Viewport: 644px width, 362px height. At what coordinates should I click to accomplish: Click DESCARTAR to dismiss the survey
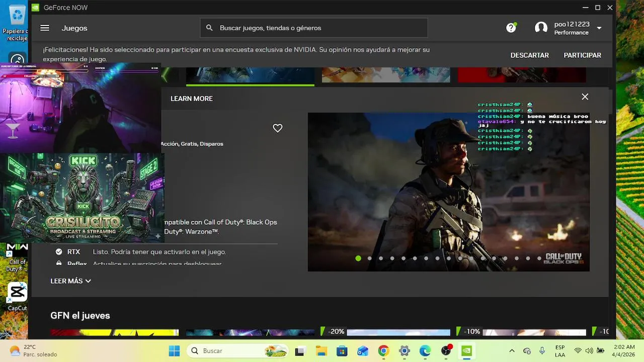(530, 55)
